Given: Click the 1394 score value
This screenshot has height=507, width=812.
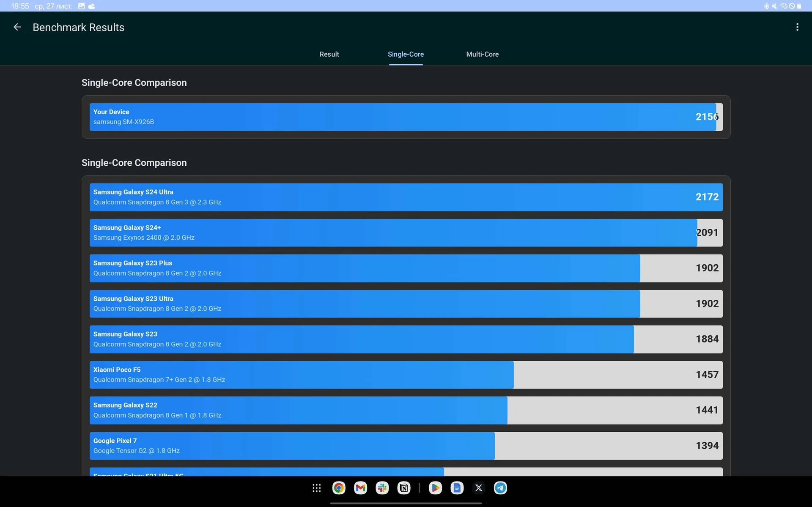Looking at the screenshot, I should (x=707, y=446).
